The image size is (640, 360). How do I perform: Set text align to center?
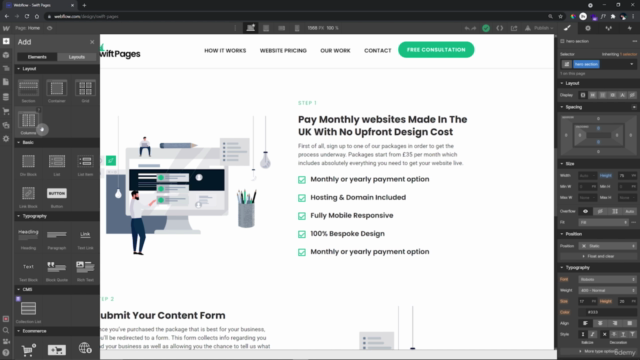coord(600,323)
